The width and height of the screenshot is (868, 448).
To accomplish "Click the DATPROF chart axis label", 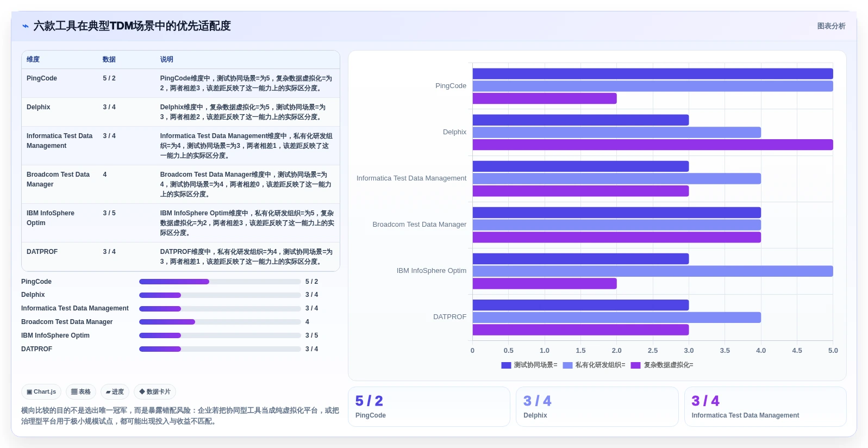I will [x=449, y=317].
